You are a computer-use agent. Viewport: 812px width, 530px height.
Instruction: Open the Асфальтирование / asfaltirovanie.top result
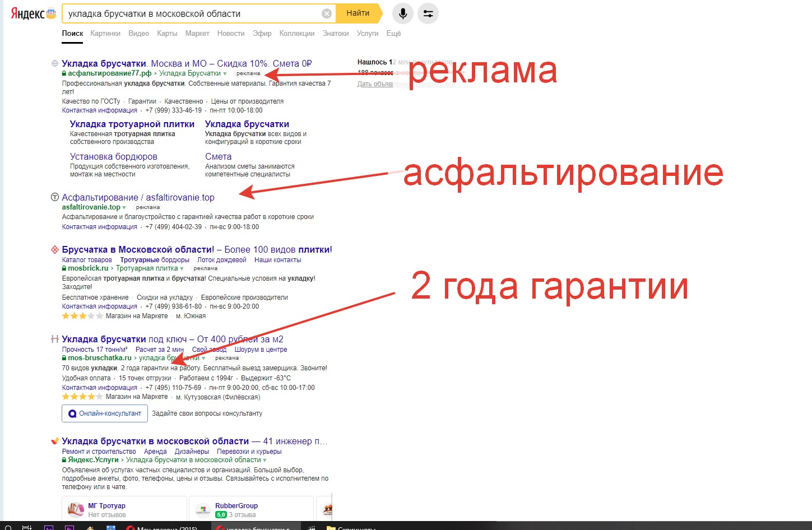point(138,197)
